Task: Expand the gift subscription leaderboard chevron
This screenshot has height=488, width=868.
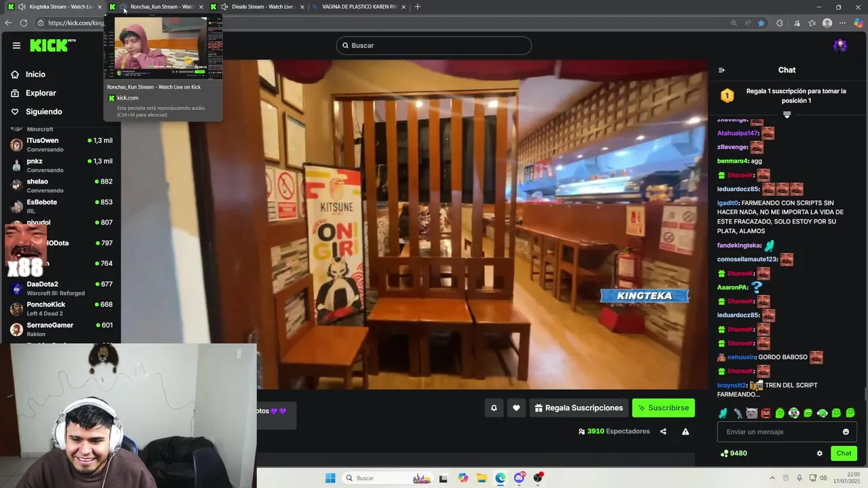Action: [787, 115]
